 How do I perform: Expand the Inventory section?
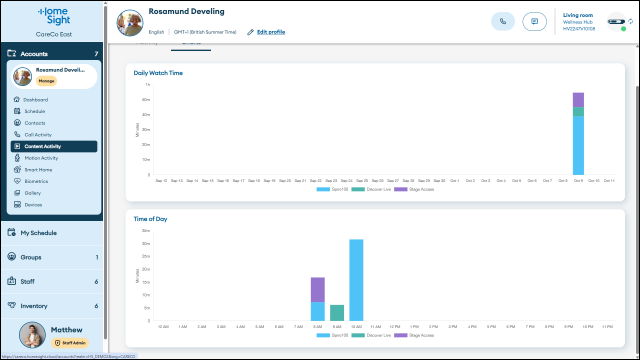(x=52, y=306)
